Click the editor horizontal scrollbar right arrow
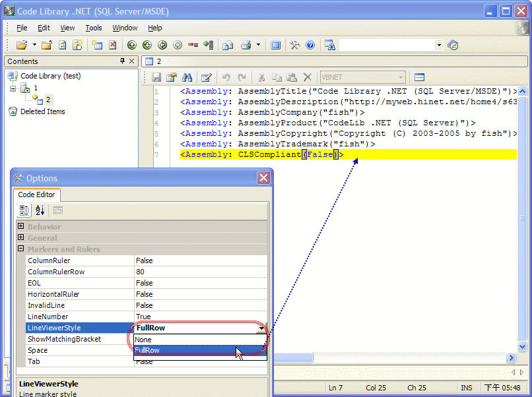 (511, 357)
